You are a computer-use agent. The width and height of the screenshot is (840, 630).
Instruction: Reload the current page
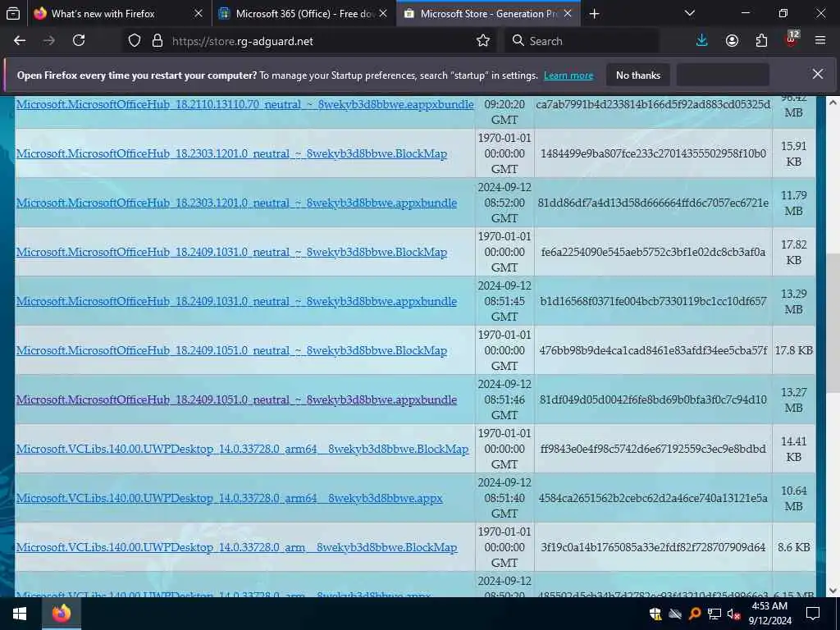(x=79, y=41)
